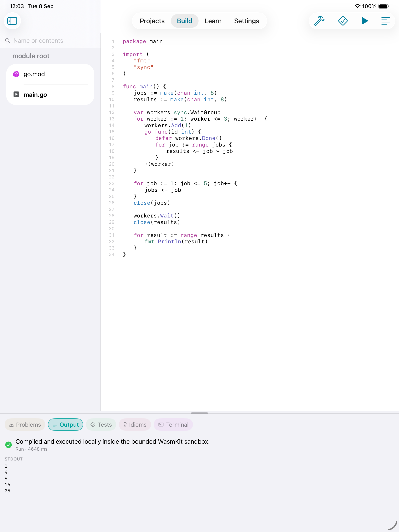Click the package main line

click(x=143, y=41)
